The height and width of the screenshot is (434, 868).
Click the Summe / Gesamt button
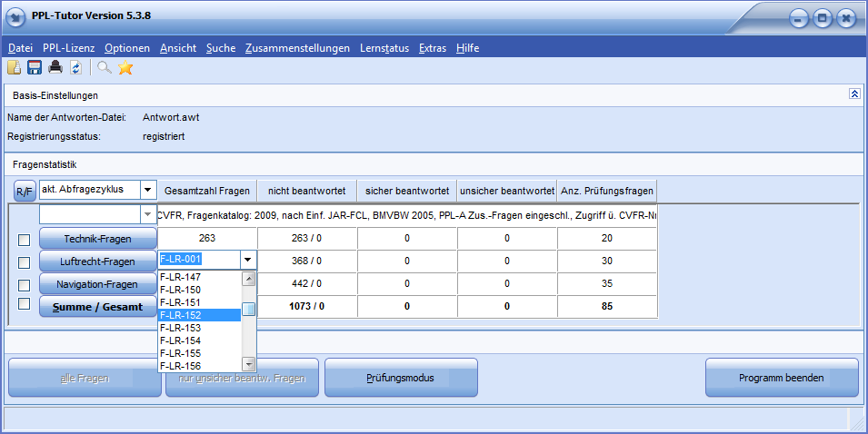point(97,307)
